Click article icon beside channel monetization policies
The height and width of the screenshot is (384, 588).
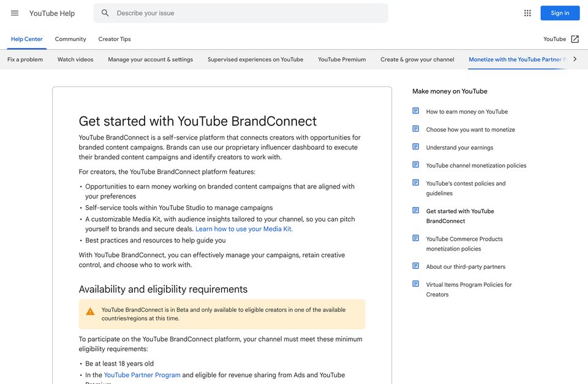coord(415,165)
